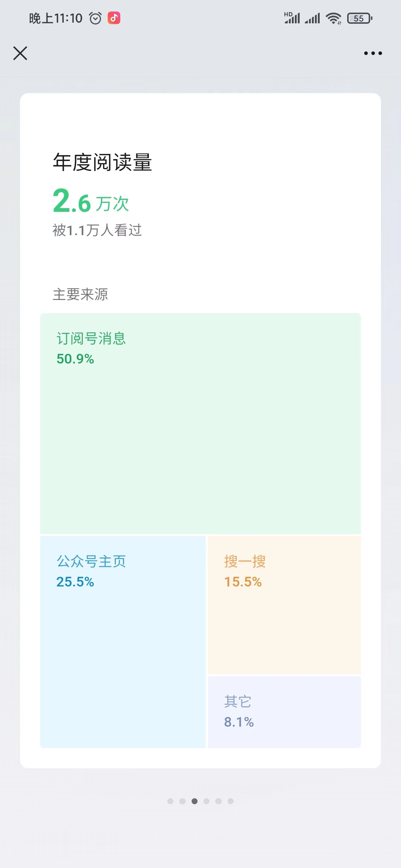Close the annual report page
This screenshot has height=868, width=401.
[x=20, y=53]
